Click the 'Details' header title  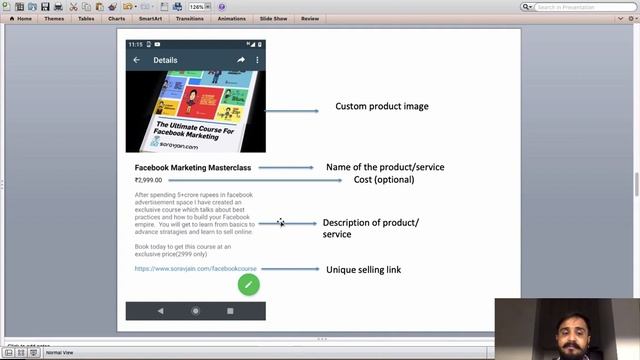click(165, 60)
